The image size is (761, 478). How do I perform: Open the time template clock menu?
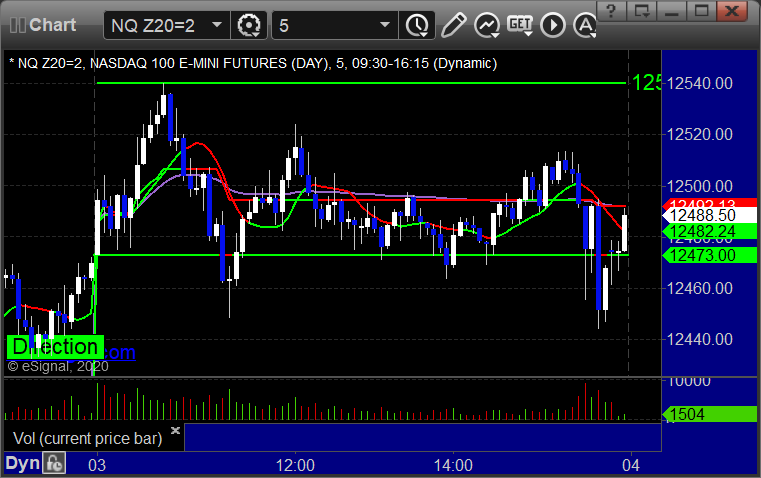point(417,25)
